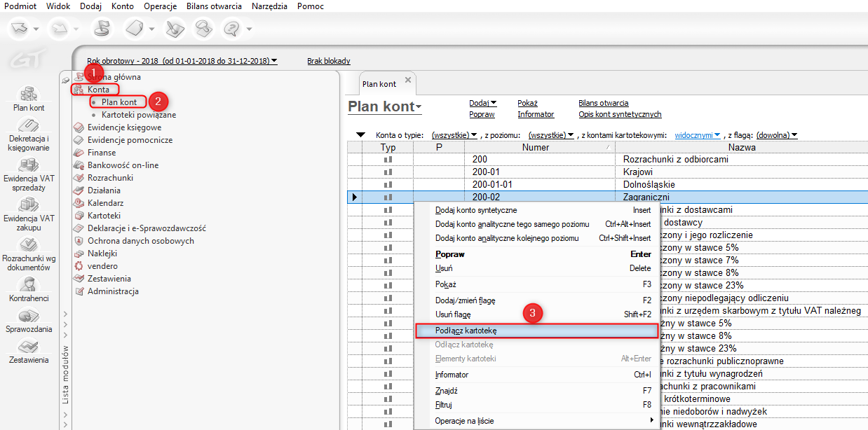Screen dimensions: 868x430
Task: Open the Bilans otwarcia menu bar item
Action: point(214,6)
